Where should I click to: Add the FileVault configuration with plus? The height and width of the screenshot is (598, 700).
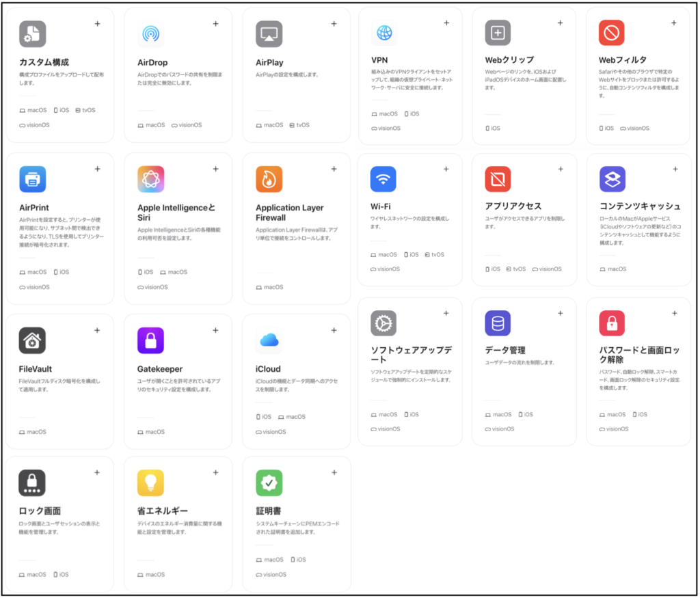point(97,330)
